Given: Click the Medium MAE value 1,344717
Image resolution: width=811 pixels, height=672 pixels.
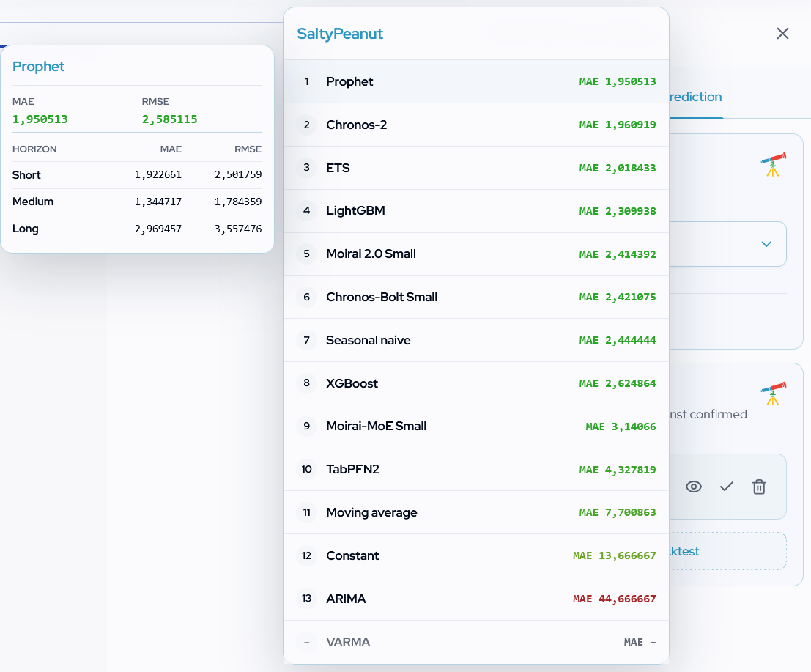Looking at the screenshot, I should tap(158, 202).
